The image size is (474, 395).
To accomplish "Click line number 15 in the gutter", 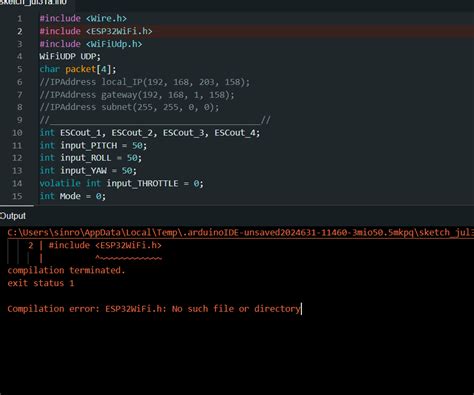I will tap(17, 196).
